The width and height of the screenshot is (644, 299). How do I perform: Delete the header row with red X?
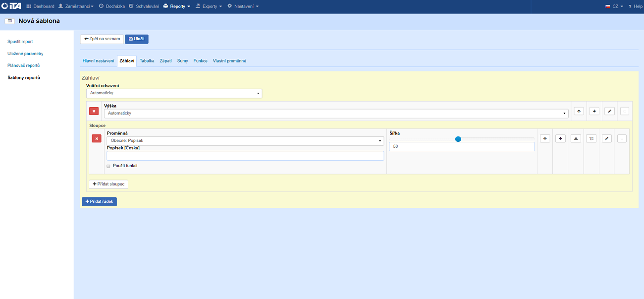[94, 111]
